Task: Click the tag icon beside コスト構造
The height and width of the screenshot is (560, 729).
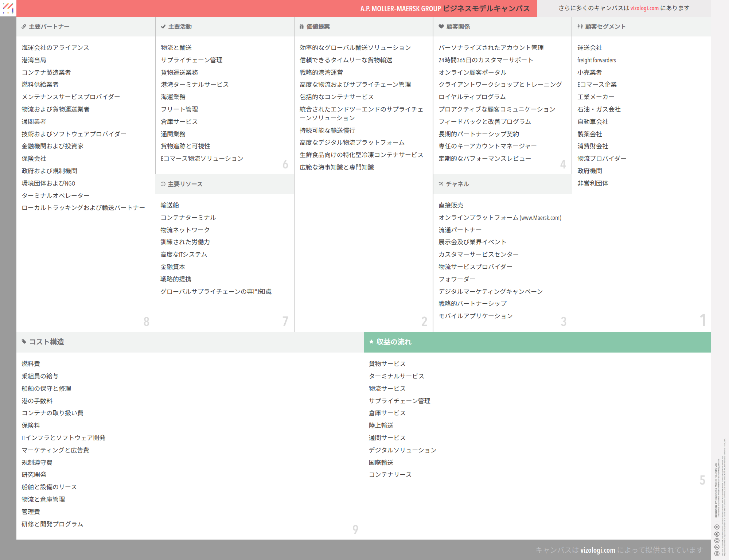Action: coord(24,342)
